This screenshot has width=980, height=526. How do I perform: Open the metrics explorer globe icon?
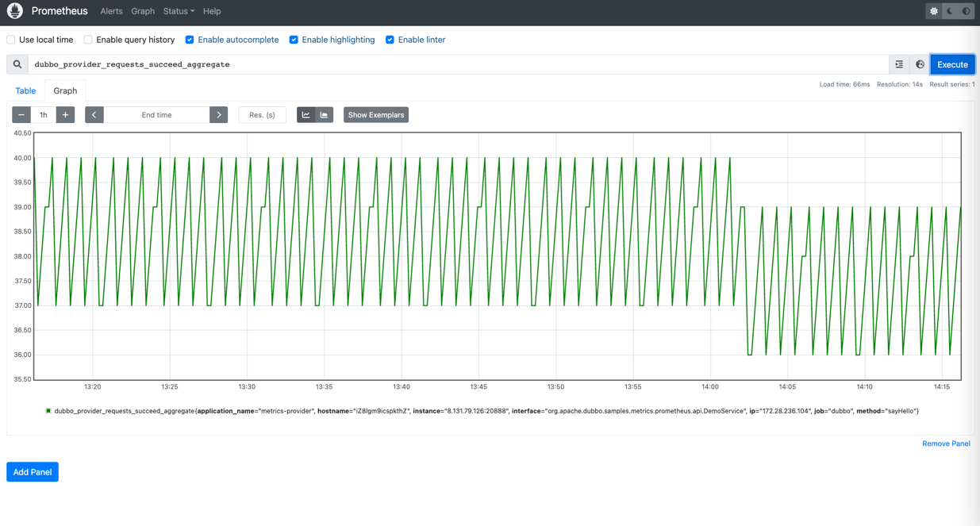pos(920,64)
